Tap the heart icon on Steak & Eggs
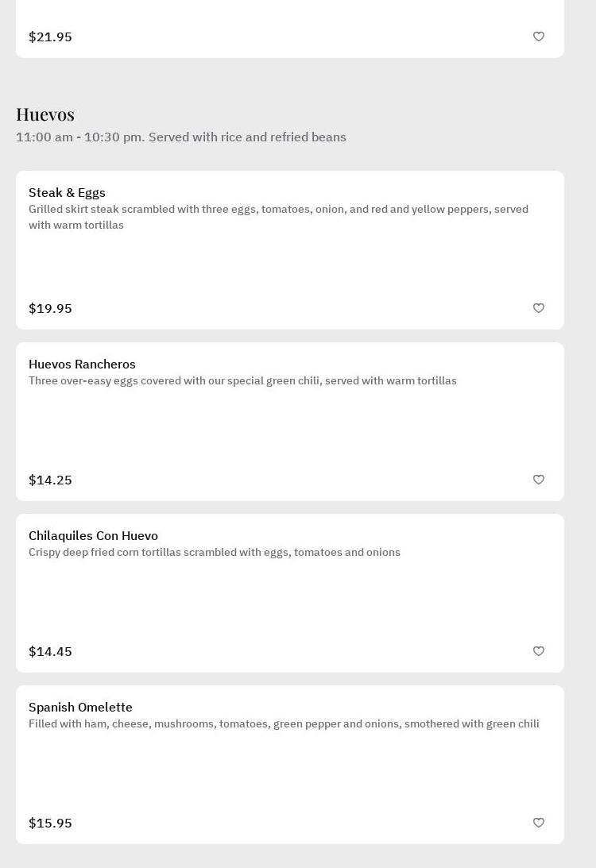Screen dimensions: 596x868 click(539, 308)
